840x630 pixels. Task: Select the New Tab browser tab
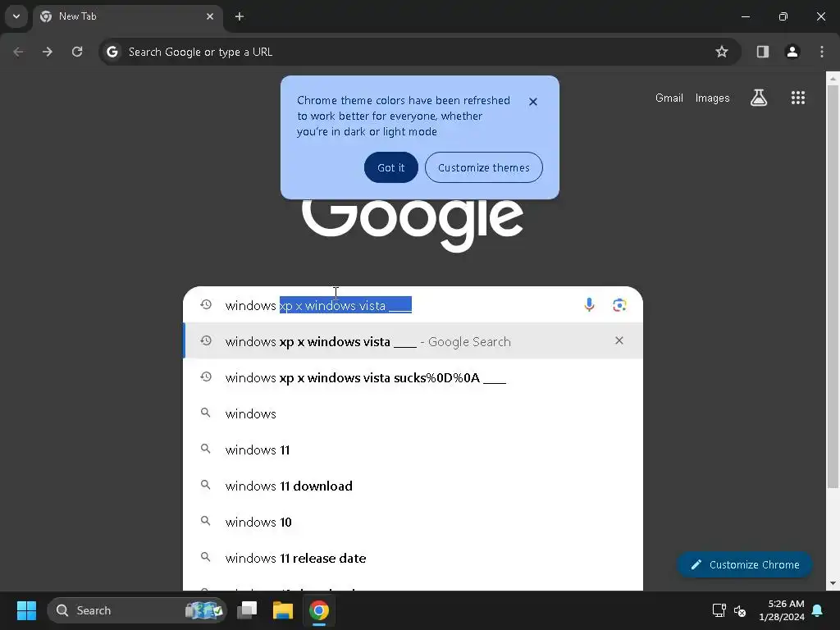click(x=127, y=16)
